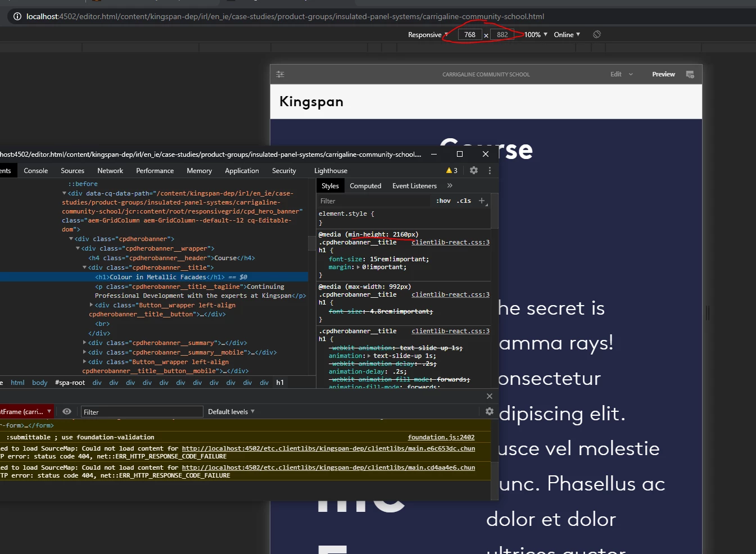Open the Online throttling dropdown
The height and width of the screenshot is (554, 756).
(x=567, y=34)
